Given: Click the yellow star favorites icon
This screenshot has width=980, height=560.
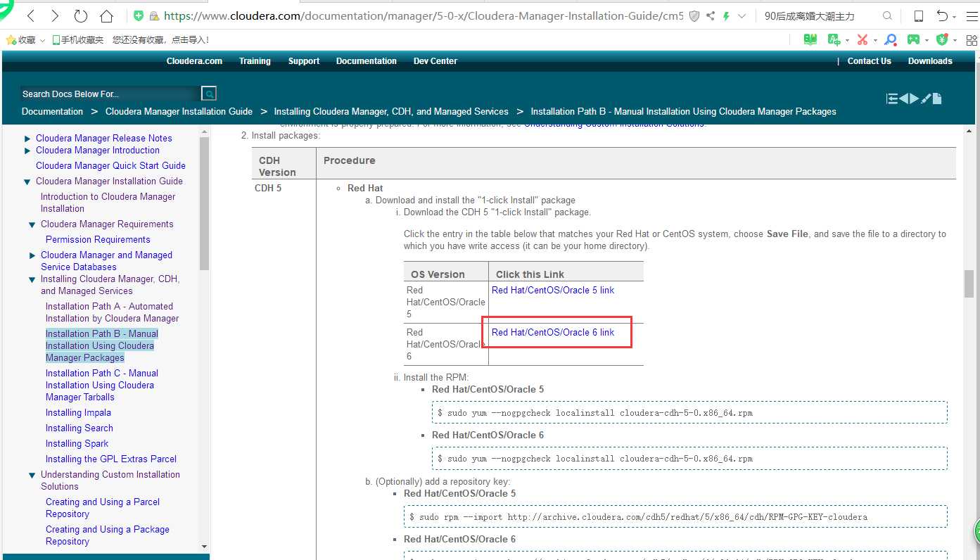Looking at the screenshot, I should tap(11, 40).
